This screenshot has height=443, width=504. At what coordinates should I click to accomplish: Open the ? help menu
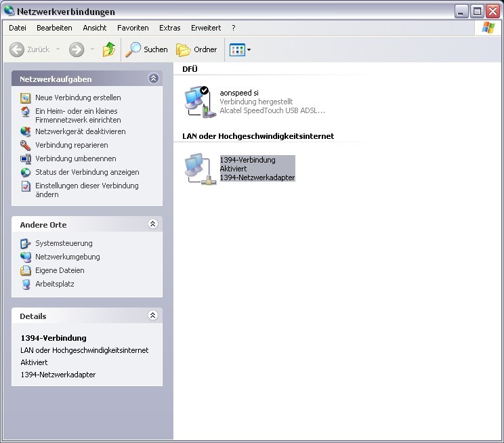tap(233, 28)
